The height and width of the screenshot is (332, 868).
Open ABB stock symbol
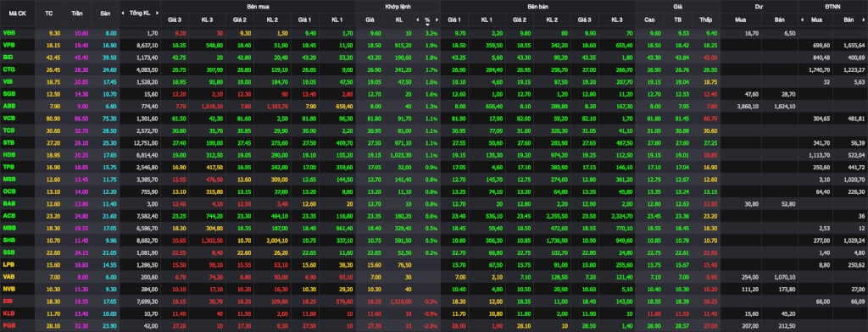[8, 105]
